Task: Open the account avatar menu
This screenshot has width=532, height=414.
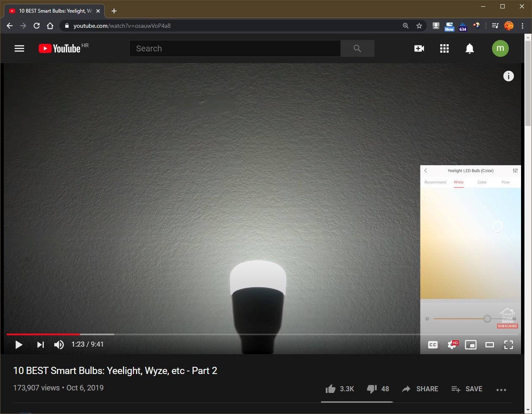Action: point(500,48)
